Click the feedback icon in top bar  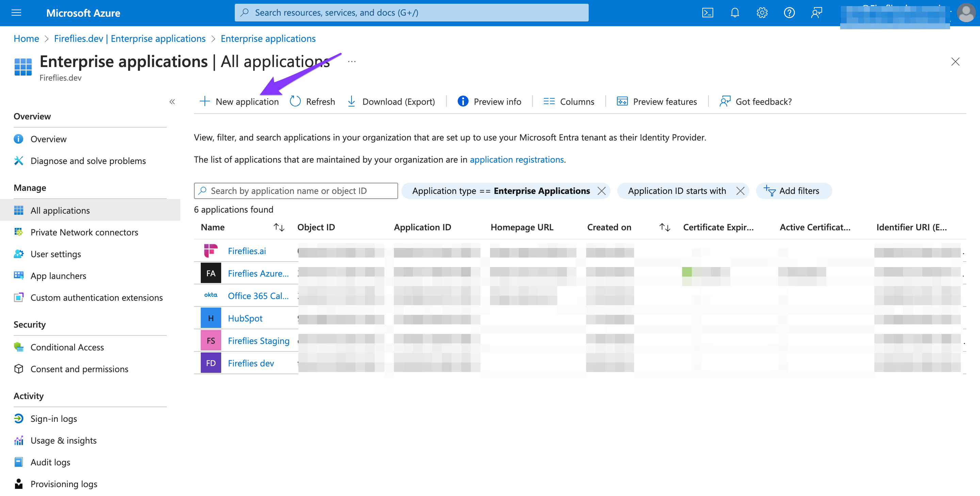point(816,13)
